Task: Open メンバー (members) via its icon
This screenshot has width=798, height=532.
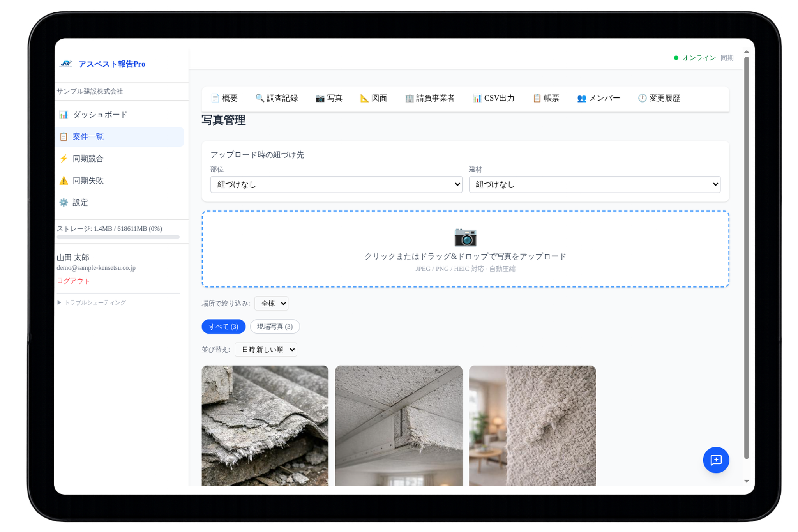Action: coord(581,98)
